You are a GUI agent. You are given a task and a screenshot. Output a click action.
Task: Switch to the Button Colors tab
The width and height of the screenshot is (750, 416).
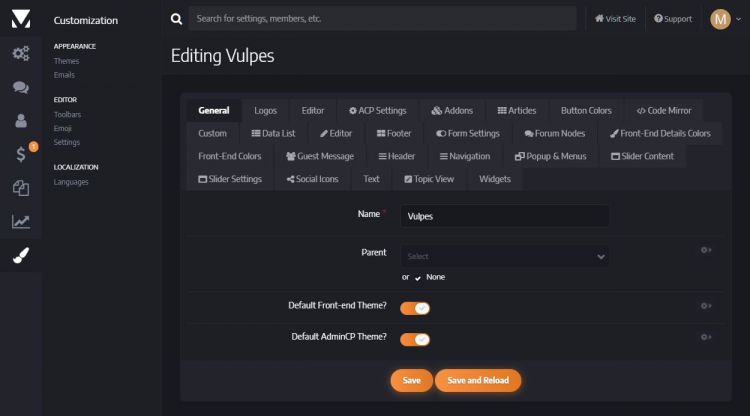(x=586, y=110)
